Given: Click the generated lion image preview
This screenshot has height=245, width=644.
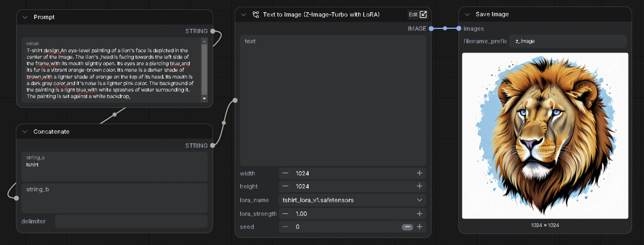Looking at the screenshot, I should [x=545, y=136].
